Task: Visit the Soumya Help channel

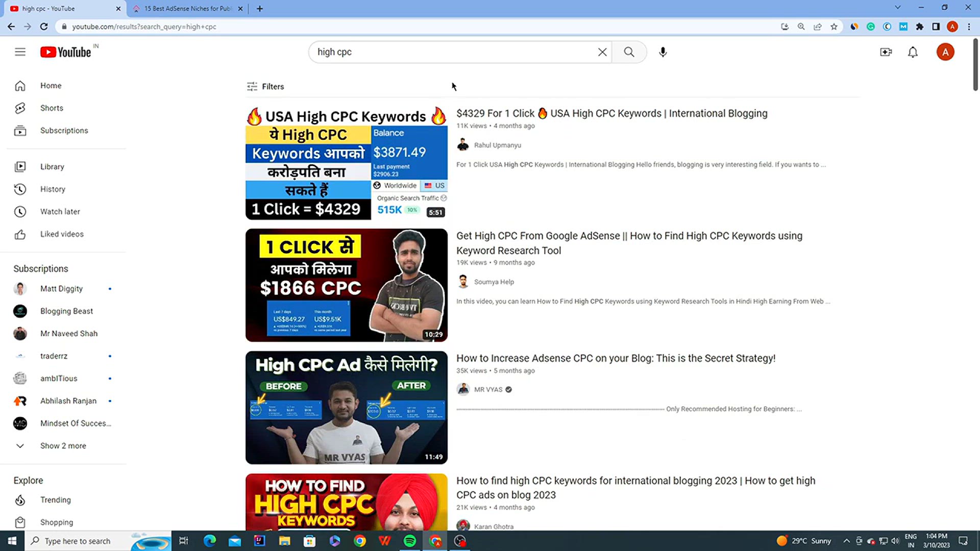Action: 494,282
